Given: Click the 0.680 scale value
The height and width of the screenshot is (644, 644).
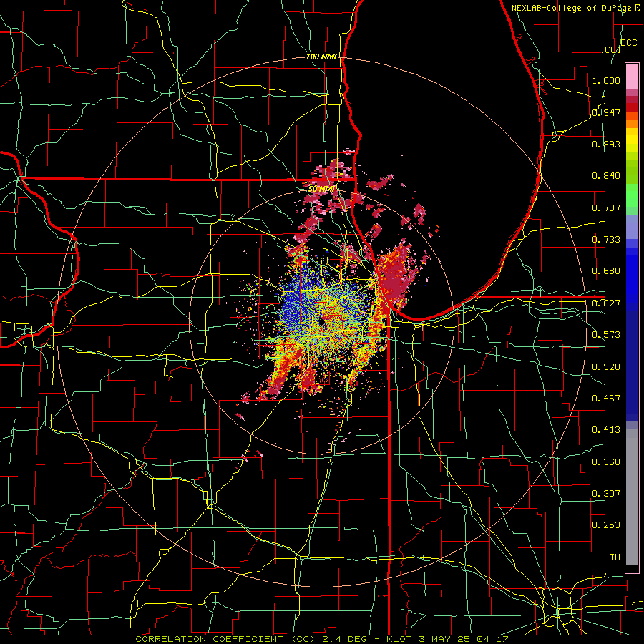Looking at the screenshot, I should 606,270.
